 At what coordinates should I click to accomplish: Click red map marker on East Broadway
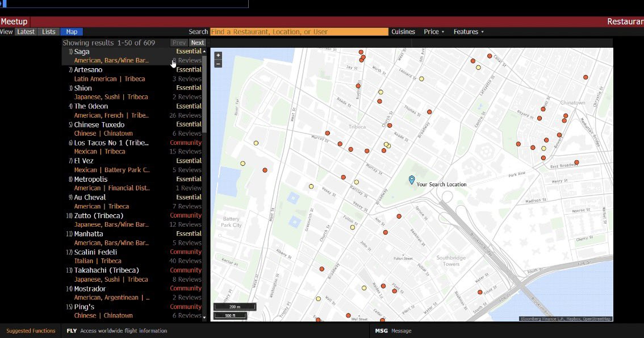point(576,162)
